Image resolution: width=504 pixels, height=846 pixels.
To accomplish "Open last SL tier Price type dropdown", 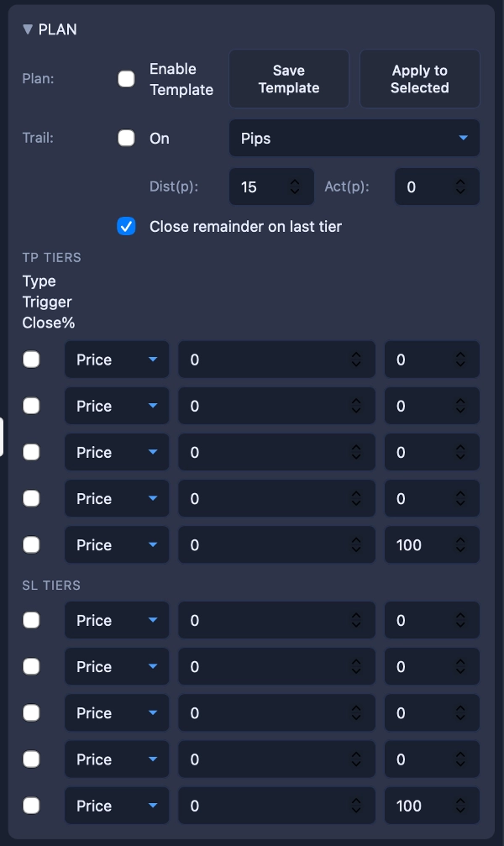I will tap(117, 806).
